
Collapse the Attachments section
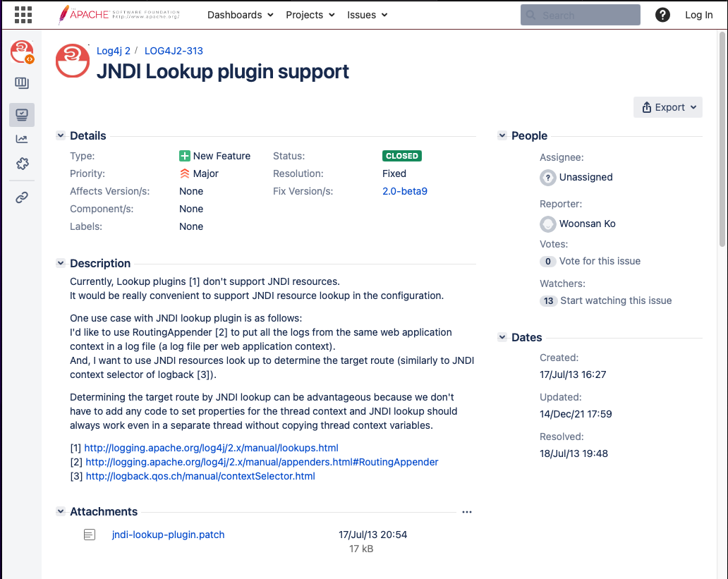point(61,511)
